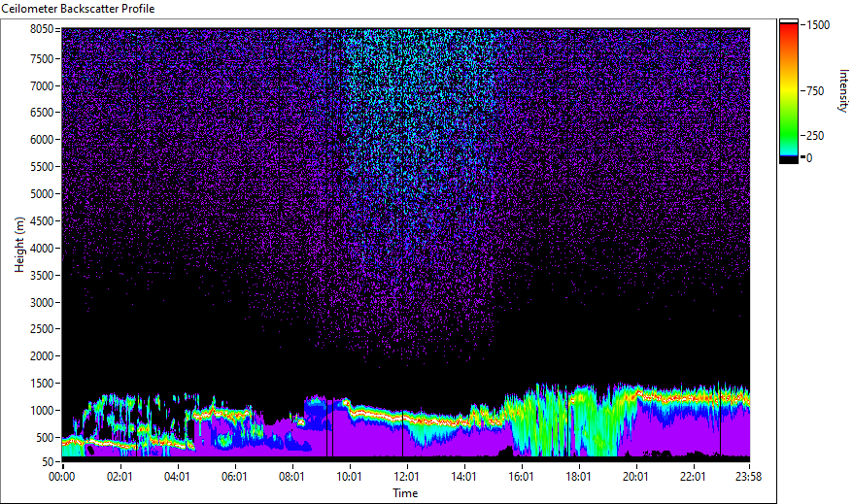Image resolution: width=853 pixels, height=504 pixels.
Task: Click the 10:01 time axis label
Action: (x=349, y=477)
